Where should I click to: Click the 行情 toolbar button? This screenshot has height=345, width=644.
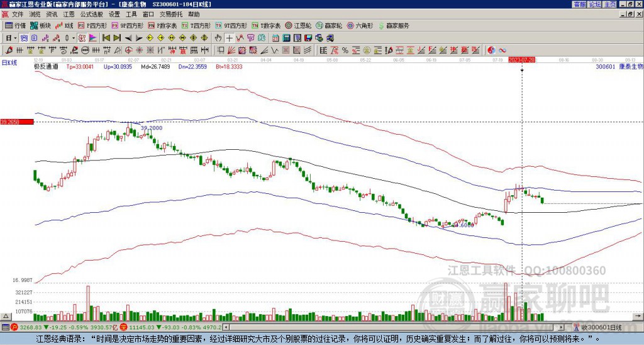[x=16, y=25]
